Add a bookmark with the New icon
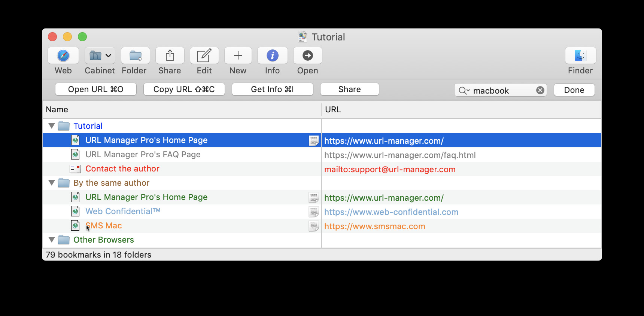 238,56
